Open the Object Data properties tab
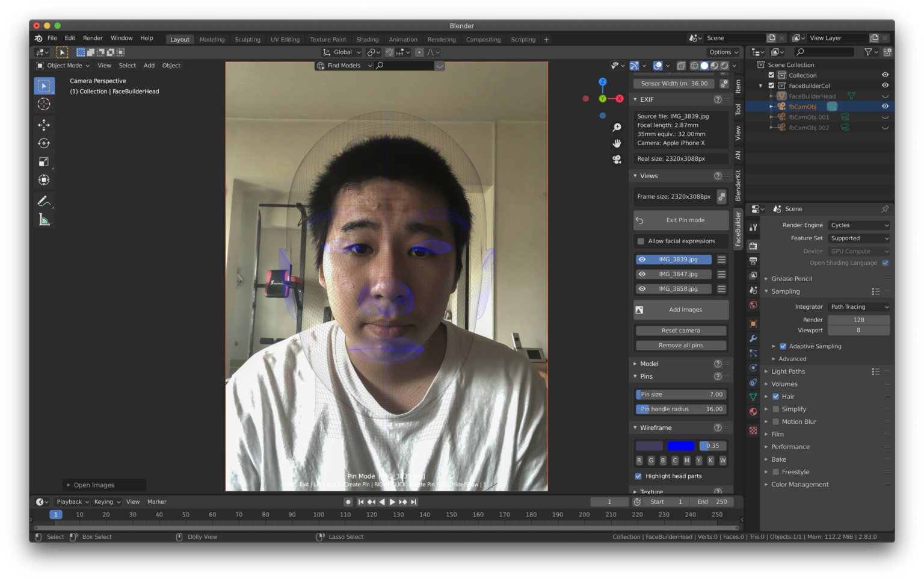The image size is (924, 581). tap(753, 397)
